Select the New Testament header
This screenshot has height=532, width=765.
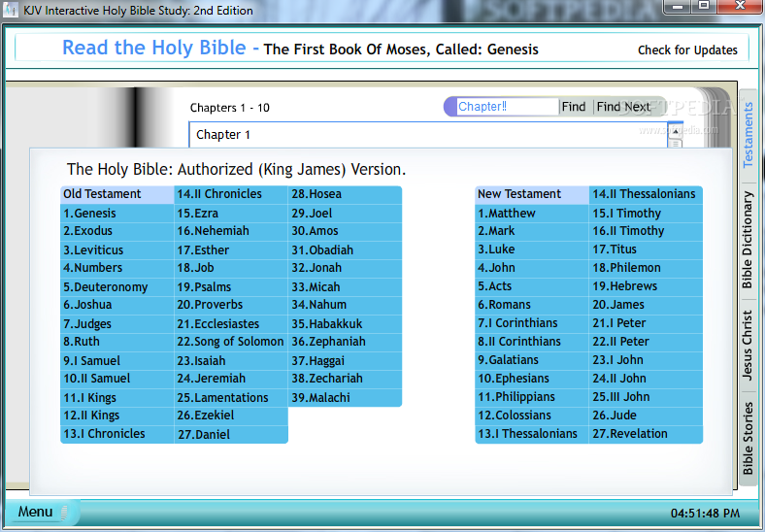pos(532,194)
